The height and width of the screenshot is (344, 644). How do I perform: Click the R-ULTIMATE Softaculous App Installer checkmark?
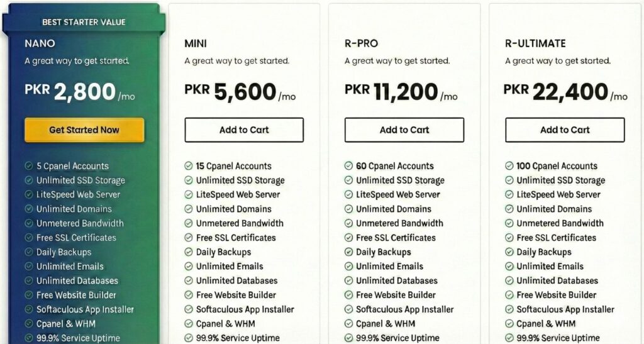[x=509, y=309]
